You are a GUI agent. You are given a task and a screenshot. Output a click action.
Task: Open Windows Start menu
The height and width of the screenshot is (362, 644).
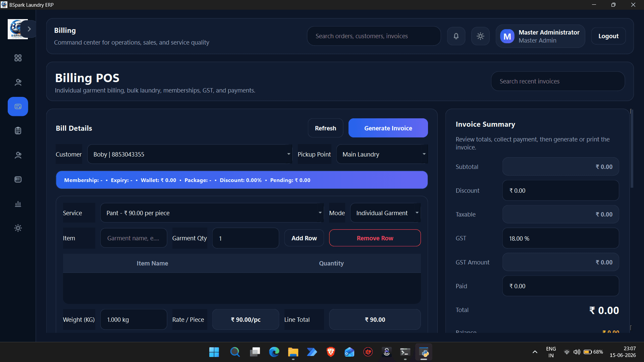tap(214, 352)
